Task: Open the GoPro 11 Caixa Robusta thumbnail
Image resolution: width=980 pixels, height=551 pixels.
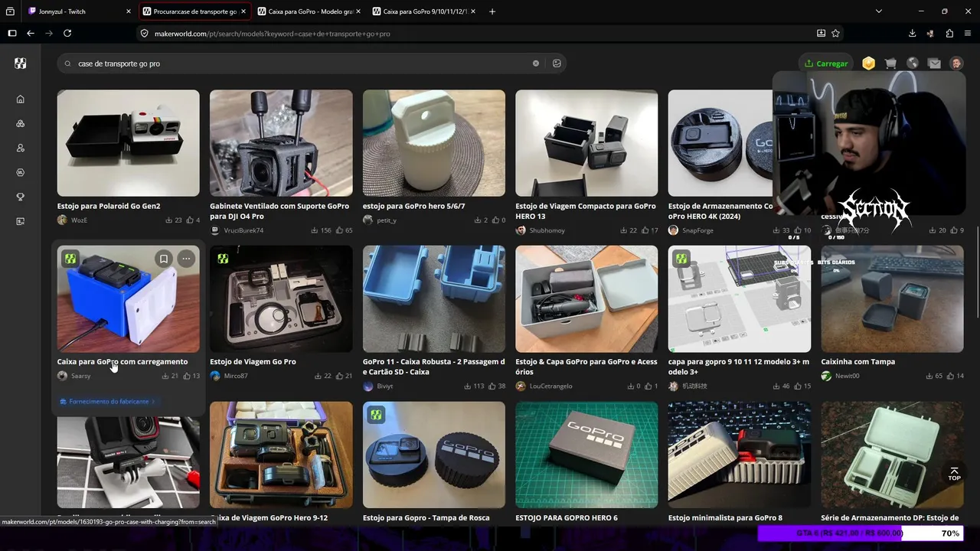Action: point(434,299)
